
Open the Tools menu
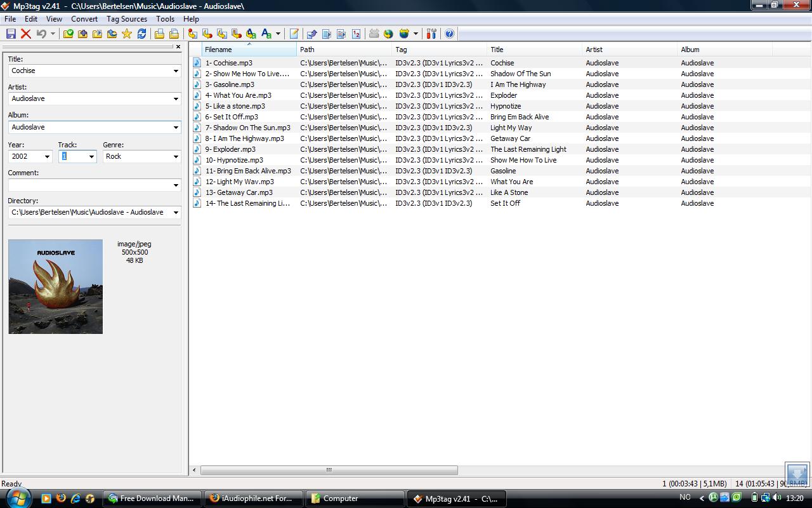click(165, 19)
